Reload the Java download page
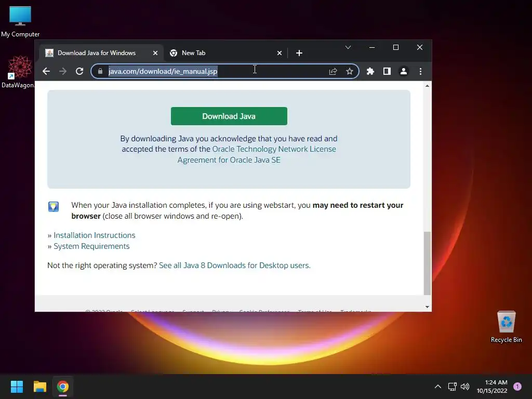 tap(79, 71)
